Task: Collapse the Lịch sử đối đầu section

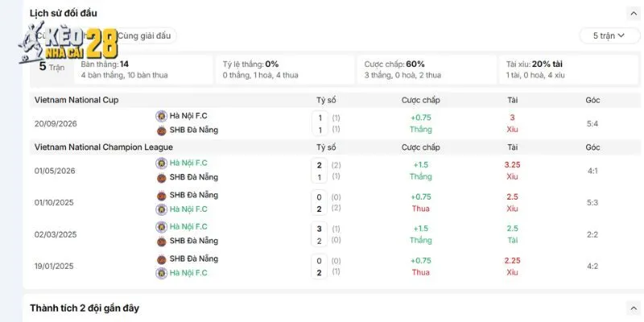Action: [633, 14]
